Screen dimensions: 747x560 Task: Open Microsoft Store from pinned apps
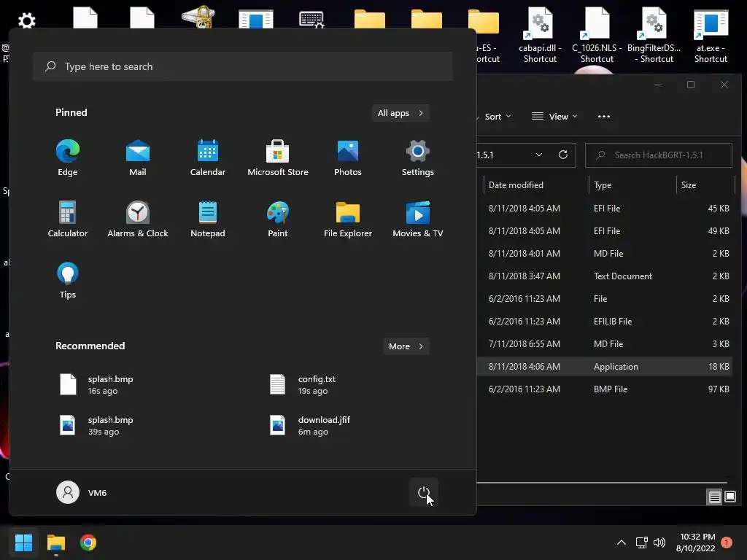(x=278, y=158)
